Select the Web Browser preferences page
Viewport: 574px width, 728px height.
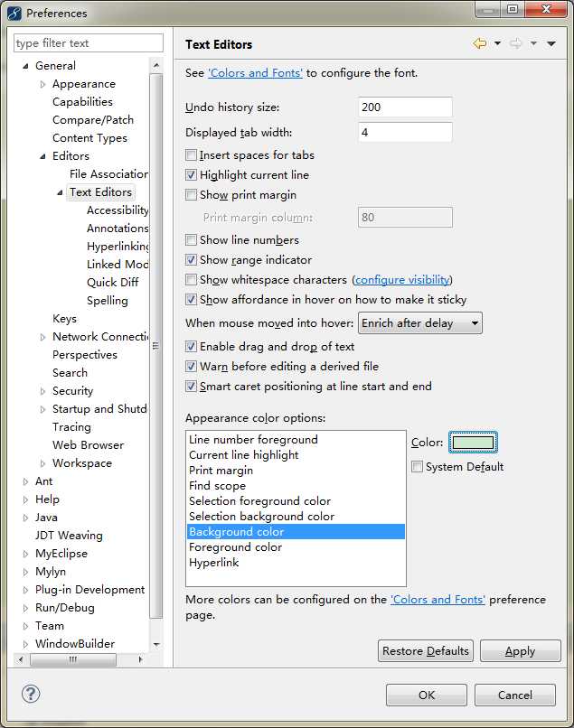point(89,444)
